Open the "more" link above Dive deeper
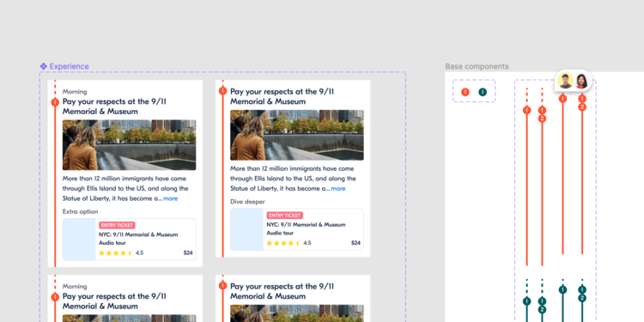 point(338,189)
